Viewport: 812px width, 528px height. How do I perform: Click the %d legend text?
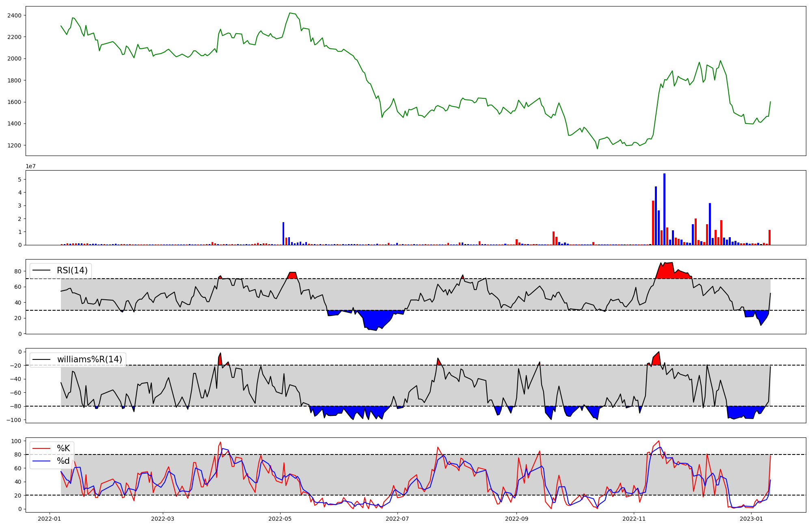(63, 461)
